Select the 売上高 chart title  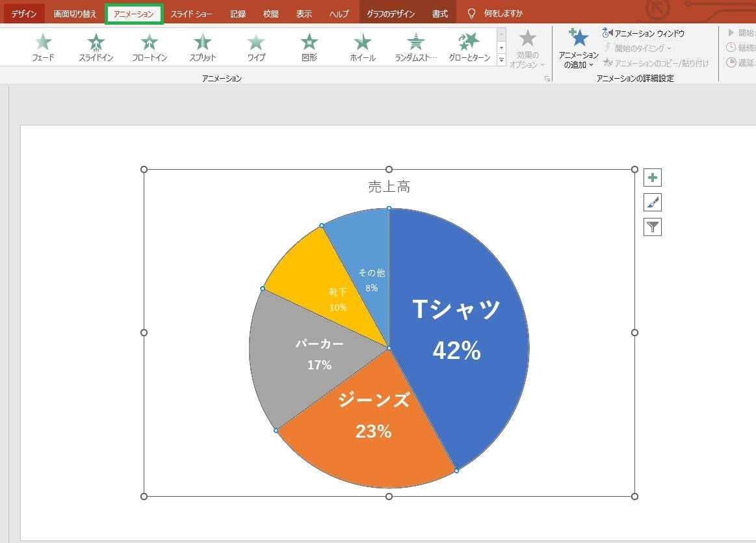(389, 187)
